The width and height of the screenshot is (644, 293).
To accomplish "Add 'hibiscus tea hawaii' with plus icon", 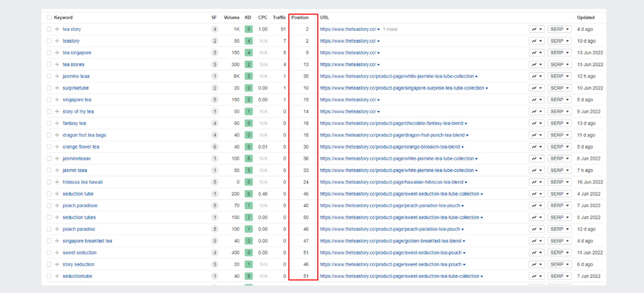I will (x=57, y=182).
